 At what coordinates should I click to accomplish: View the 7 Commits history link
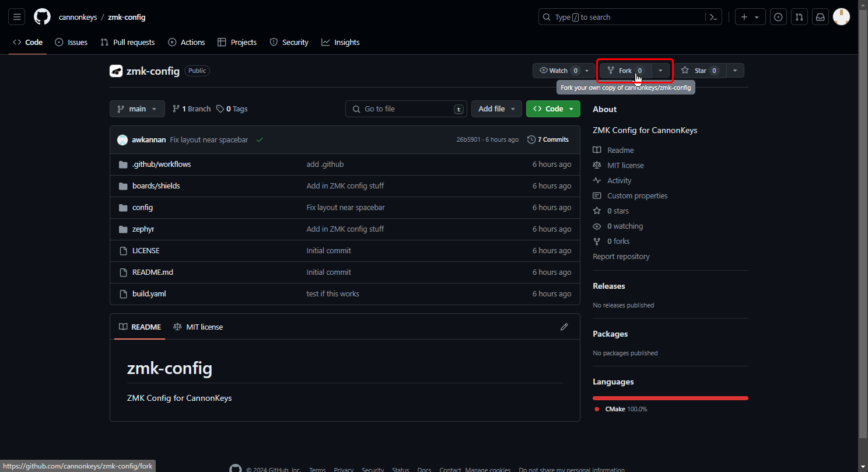[x=548, y=139]
